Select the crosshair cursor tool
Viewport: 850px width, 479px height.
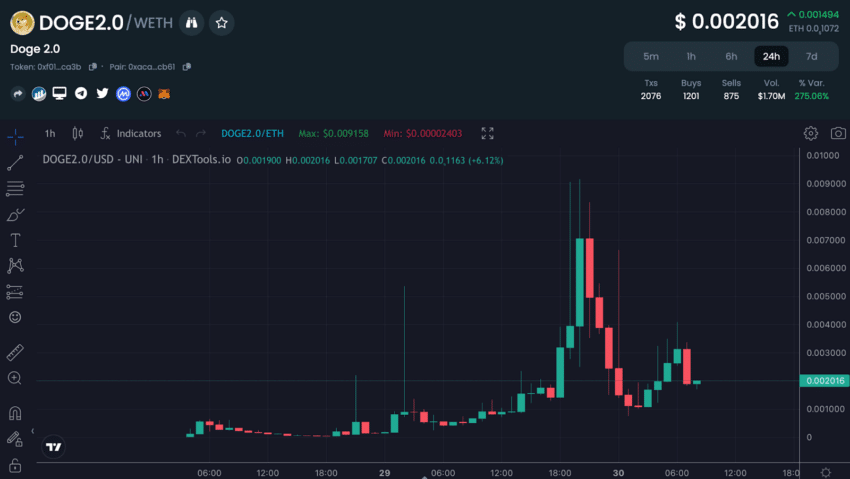[x=15, y=137]
